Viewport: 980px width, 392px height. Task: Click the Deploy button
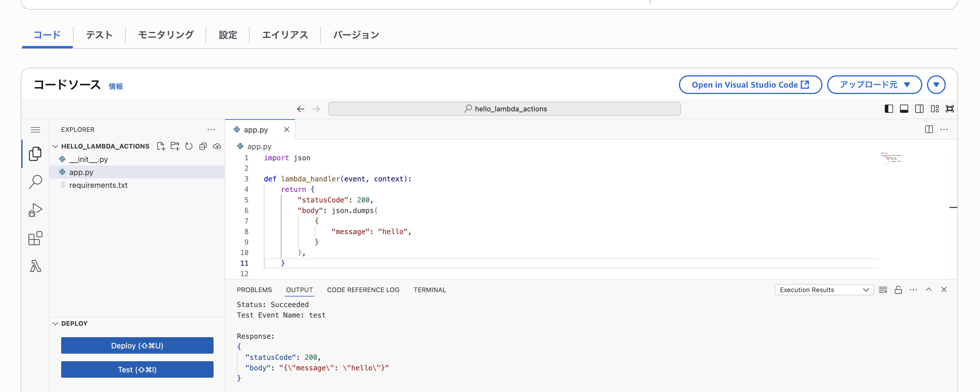tap(137, 346)
